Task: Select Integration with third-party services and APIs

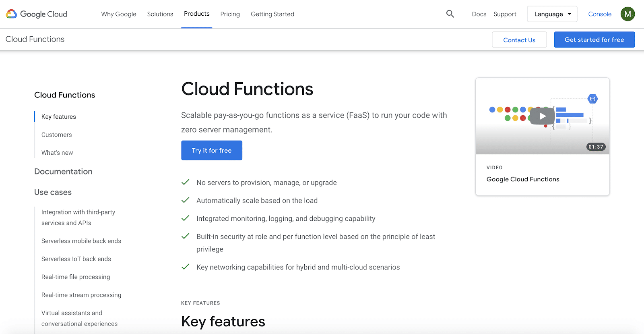Action: [x=78, y=218]
